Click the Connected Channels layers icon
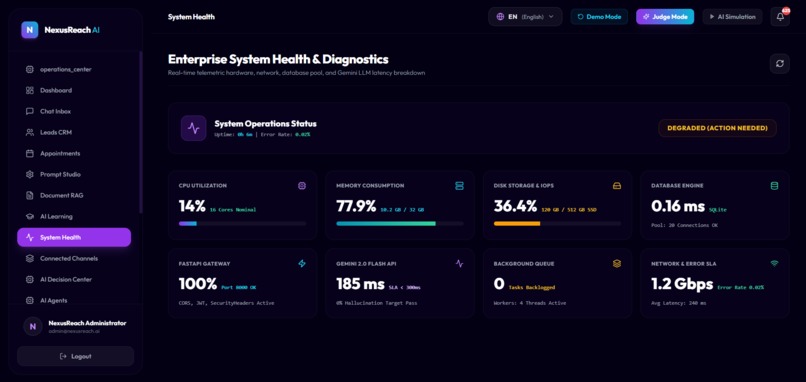Image resolution: width=806 pixels, height=382 pixels. tap(30, 259)
